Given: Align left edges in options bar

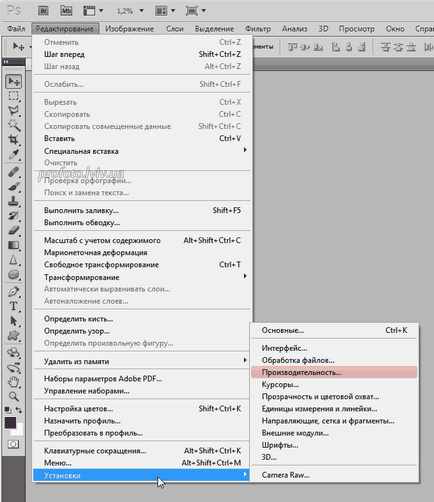Looking at the screenshot, I should 335,47.
